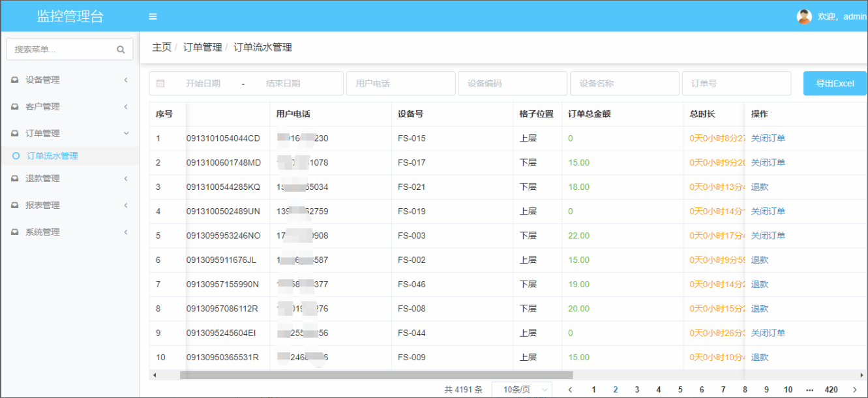Viewport: 868px width, 398px height.
Task: Click 关闭订单 for device FS-019
Action: [x=768, y=211]
